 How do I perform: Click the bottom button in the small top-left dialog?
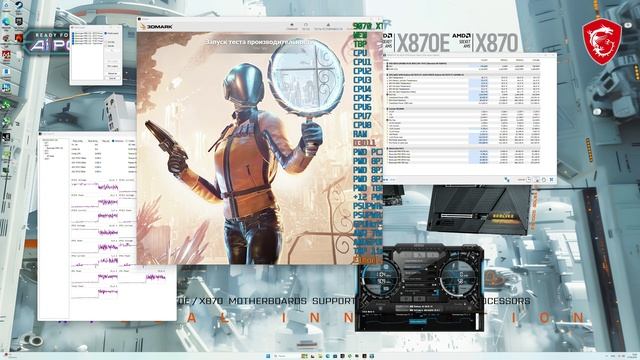tap(113, 78)
